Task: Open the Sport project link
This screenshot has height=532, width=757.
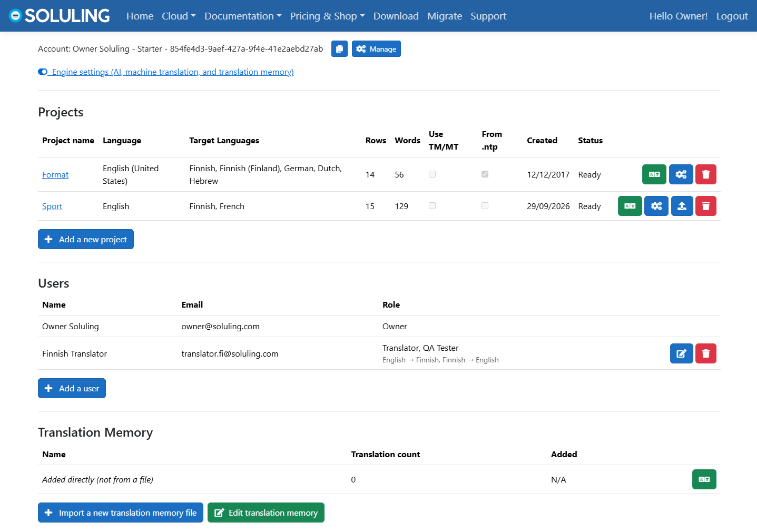Action: coord(52,206)
